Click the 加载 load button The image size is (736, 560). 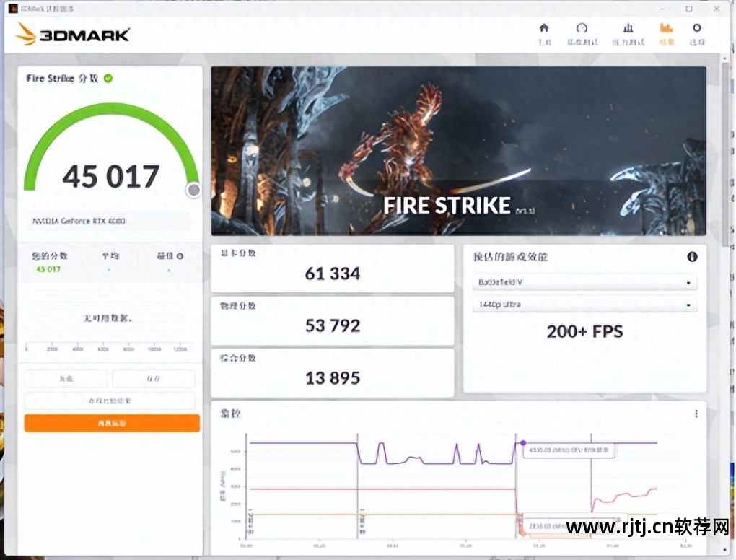pos(66,378)
